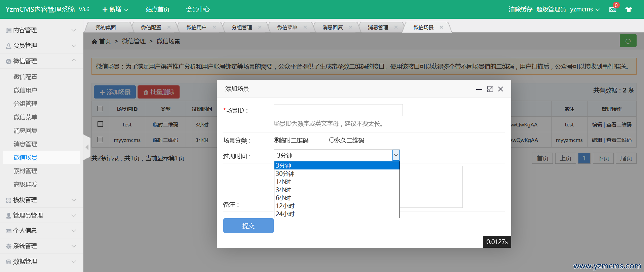
Task: Check the box for the test row
Action: [100, 124]
